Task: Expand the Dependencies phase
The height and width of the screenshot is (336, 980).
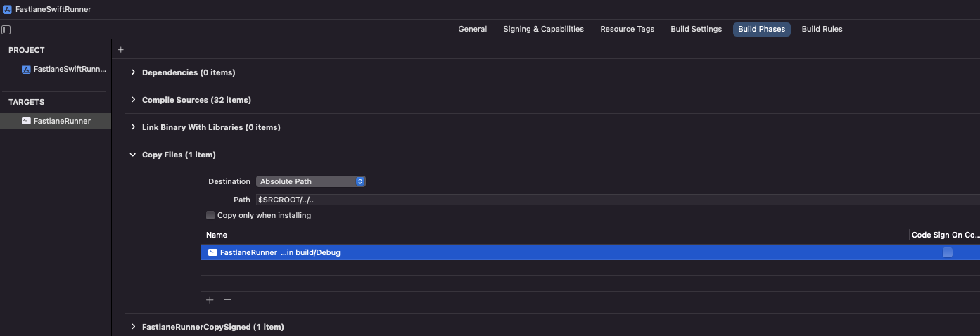Action: [x=133, y=72]
